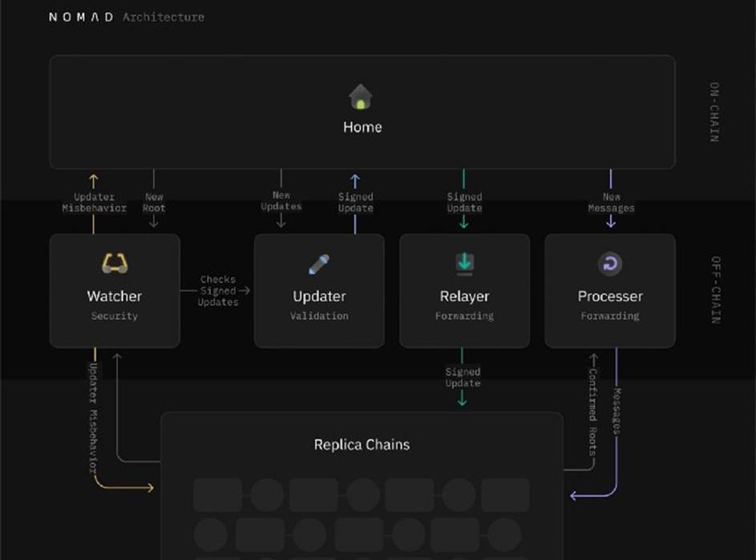Click the Watcher title

(x=115, y=296)
